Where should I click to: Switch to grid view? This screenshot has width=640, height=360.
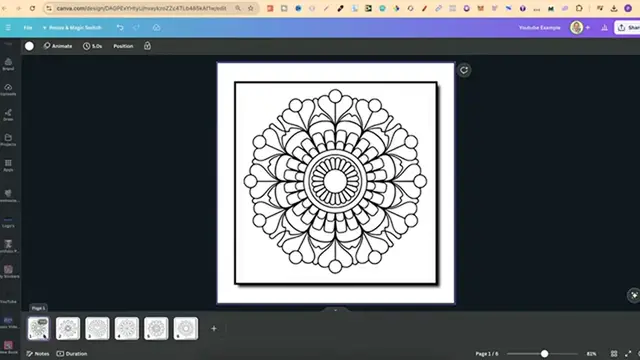614,353
